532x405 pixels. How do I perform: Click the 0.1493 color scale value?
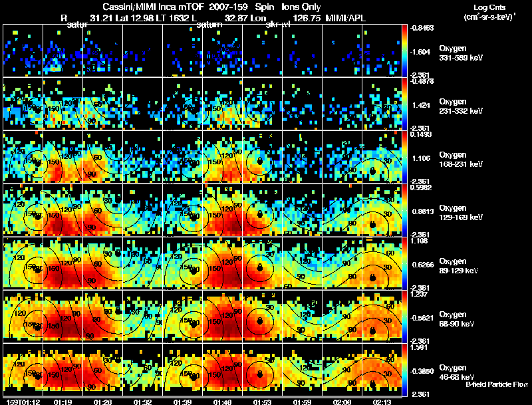pos(421,134)
